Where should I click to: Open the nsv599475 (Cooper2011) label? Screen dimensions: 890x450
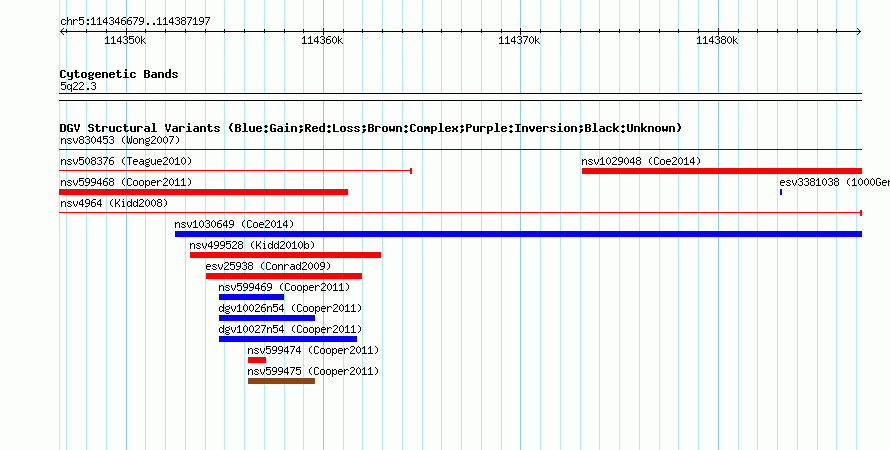point(313,371)
